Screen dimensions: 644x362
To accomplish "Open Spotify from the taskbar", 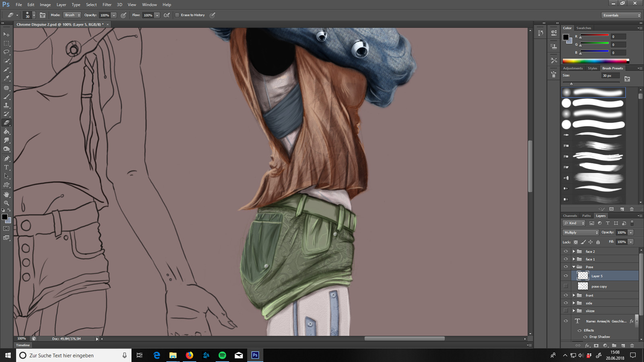I will (222, 355).
